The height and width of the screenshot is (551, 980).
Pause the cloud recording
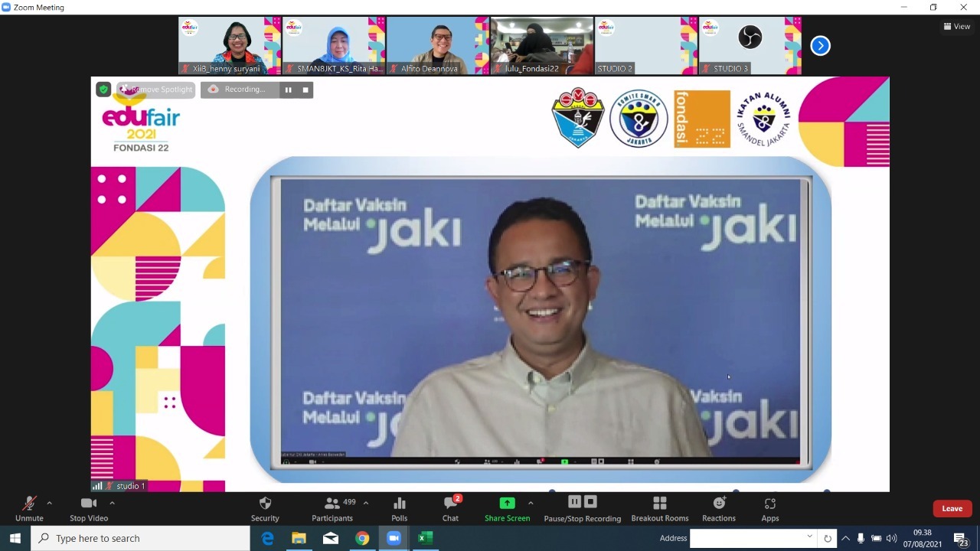point(574,501)
